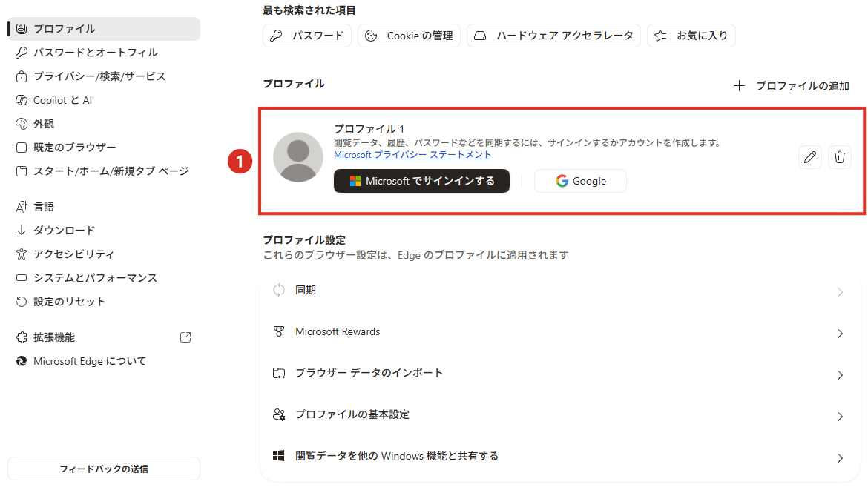Go to システムとパフォーマンス settings

coord(104,278)
